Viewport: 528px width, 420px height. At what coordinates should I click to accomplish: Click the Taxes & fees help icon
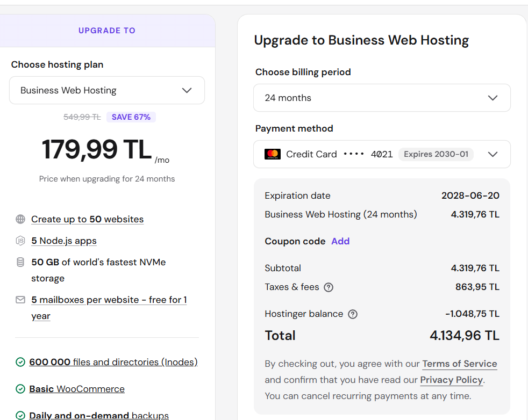coord(329,287)
